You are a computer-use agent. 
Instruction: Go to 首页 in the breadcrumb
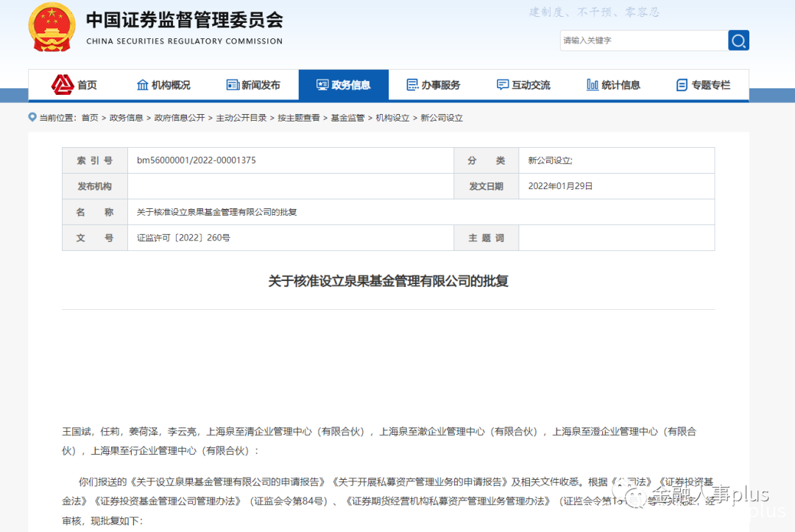pyautogui.click(x=89, y=118)
